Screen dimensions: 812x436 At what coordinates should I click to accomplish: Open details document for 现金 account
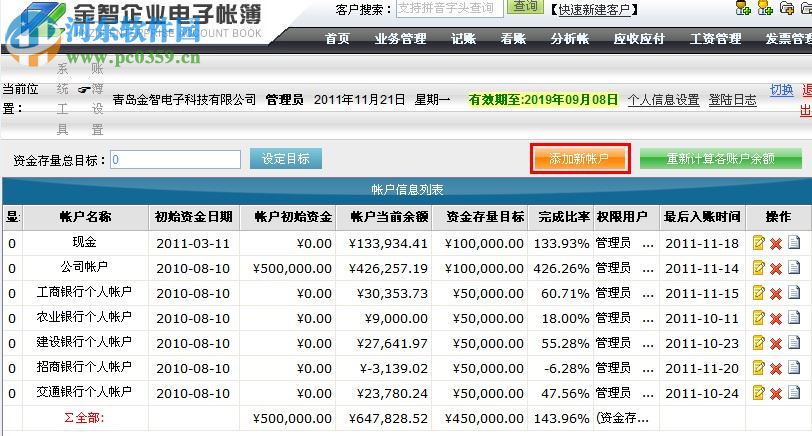coord(794,242)
